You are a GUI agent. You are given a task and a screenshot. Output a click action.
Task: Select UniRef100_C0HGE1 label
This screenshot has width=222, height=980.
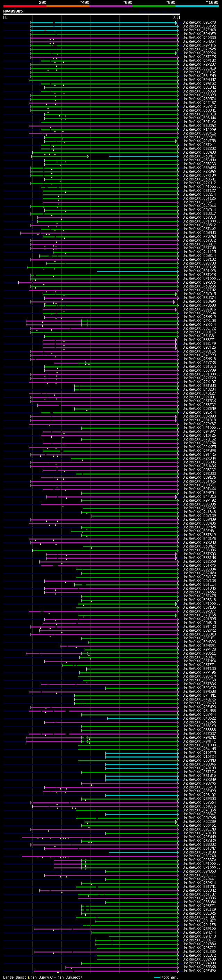pos(199,485)
